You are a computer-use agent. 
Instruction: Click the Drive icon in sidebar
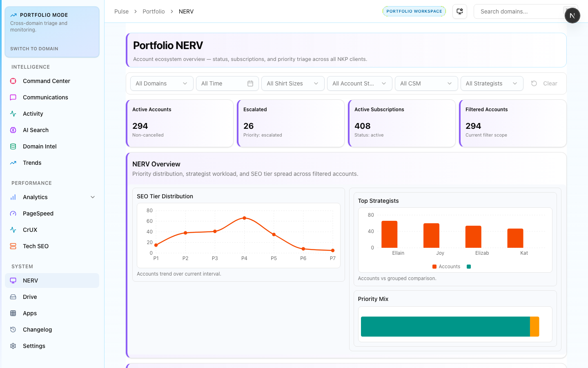tap(13, 297)
